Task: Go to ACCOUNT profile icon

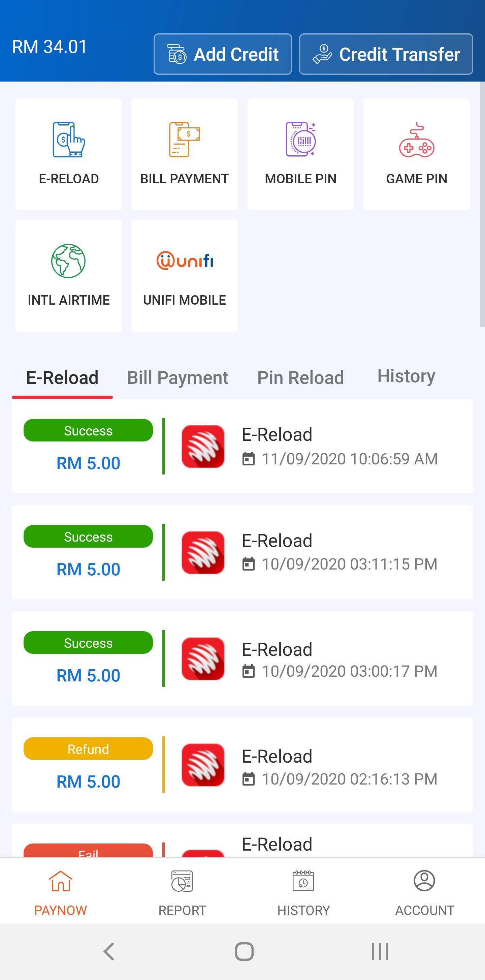Action: [425, 881]
